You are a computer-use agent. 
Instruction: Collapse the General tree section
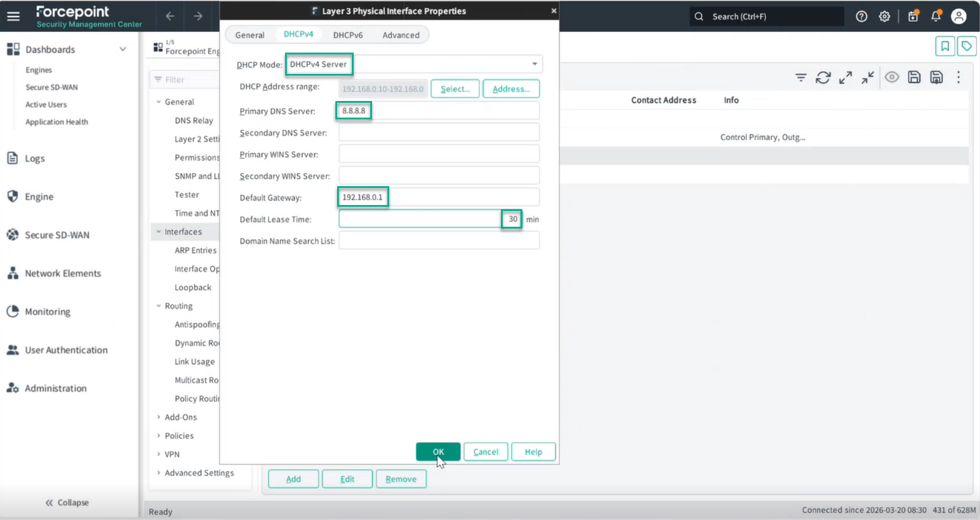159,102
